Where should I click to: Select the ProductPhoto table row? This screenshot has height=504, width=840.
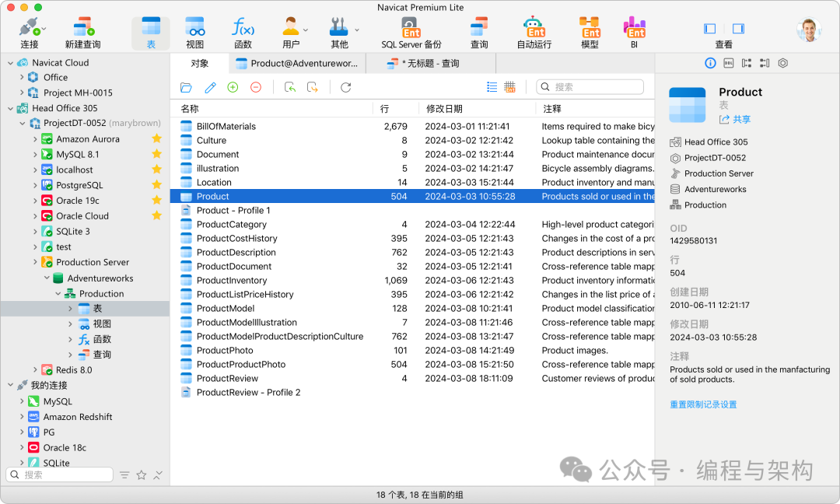coord(412,350)
